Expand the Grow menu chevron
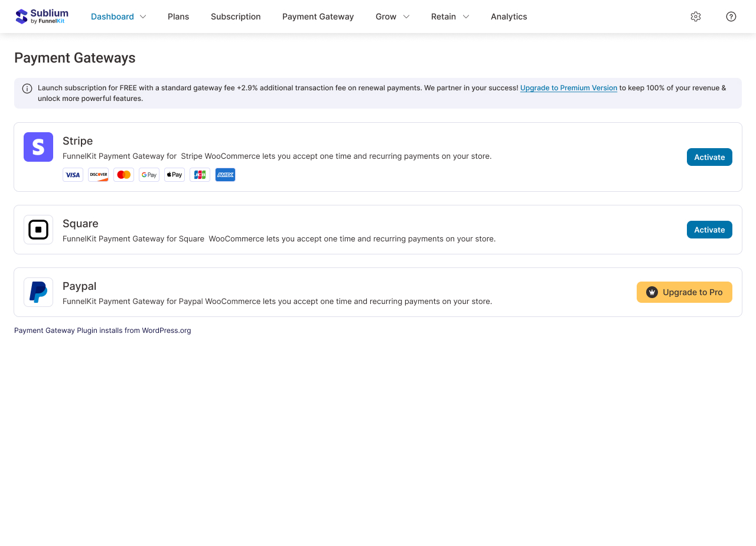Screen dimensions: 756x546 (406, 17)
